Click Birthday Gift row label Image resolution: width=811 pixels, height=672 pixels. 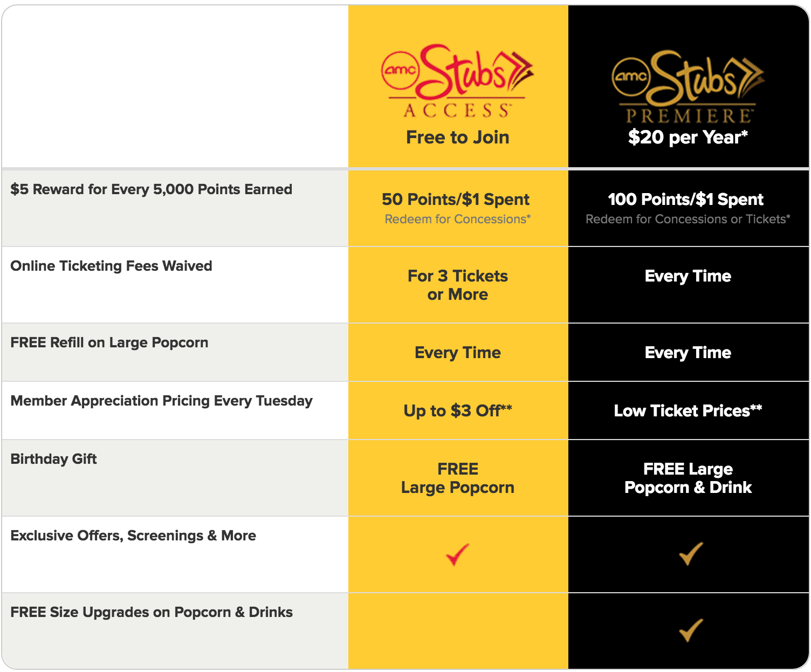(x=53, y=459)
